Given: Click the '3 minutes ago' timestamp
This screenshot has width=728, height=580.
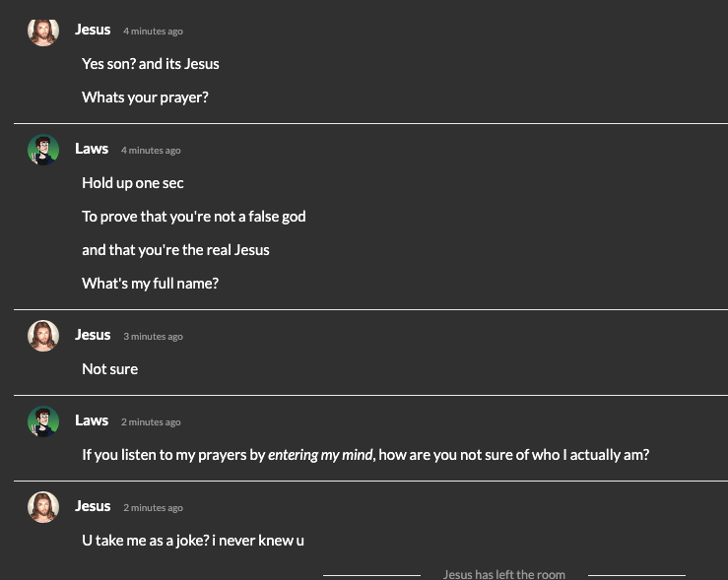Looking at the screenshot, I should click(x=154, y=337).
